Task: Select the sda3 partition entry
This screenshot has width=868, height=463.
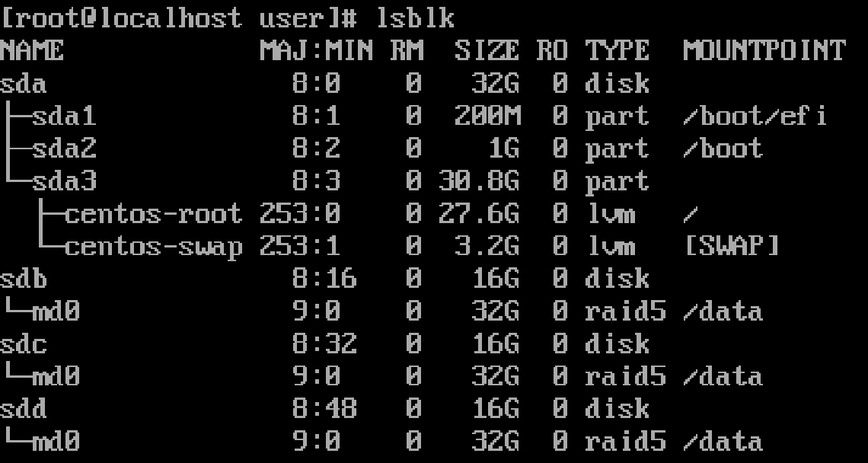Action: click(x=64, y=181)
